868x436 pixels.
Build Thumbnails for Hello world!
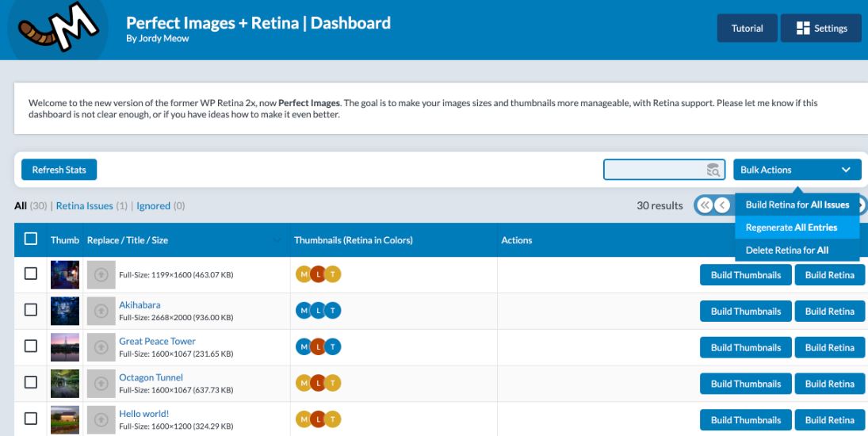click(x=746, y=420)
